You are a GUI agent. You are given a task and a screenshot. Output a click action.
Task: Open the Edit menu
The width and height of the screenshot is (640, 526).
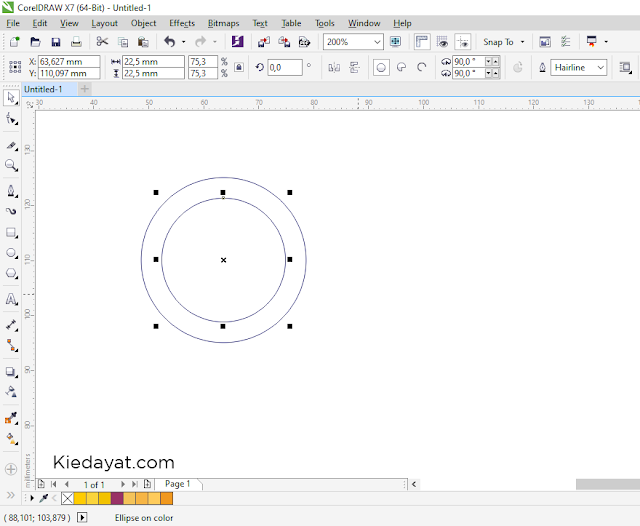tap(40, 23)
